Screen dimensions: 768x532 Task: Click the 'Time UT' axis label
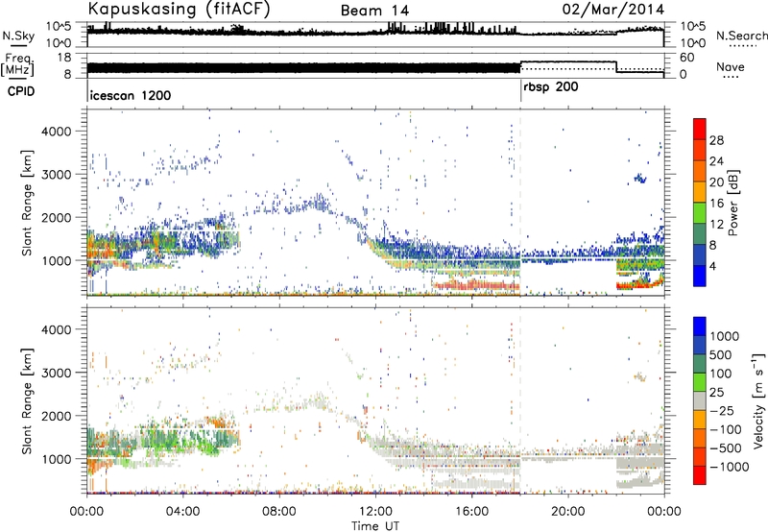(375, 525)
